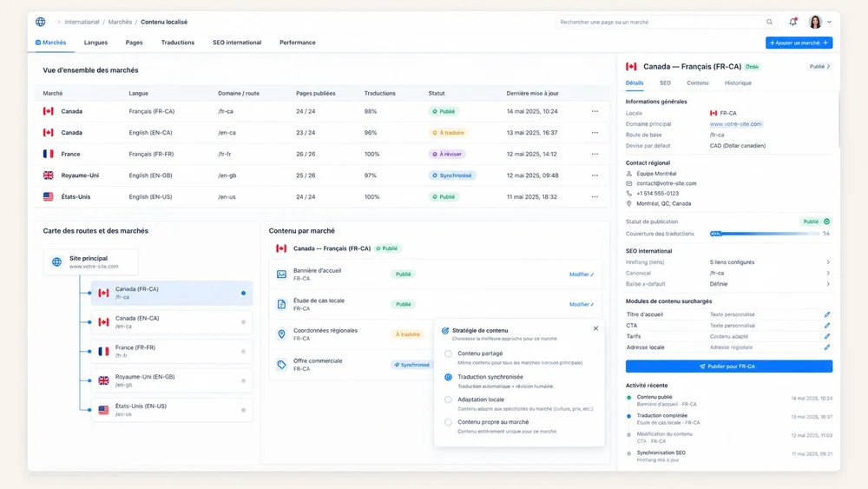Open more options for Royaume-Uni row
Image resolution: width=868 pixels, height=489 pixels.
pyautogui.click(x=595, y=175)
